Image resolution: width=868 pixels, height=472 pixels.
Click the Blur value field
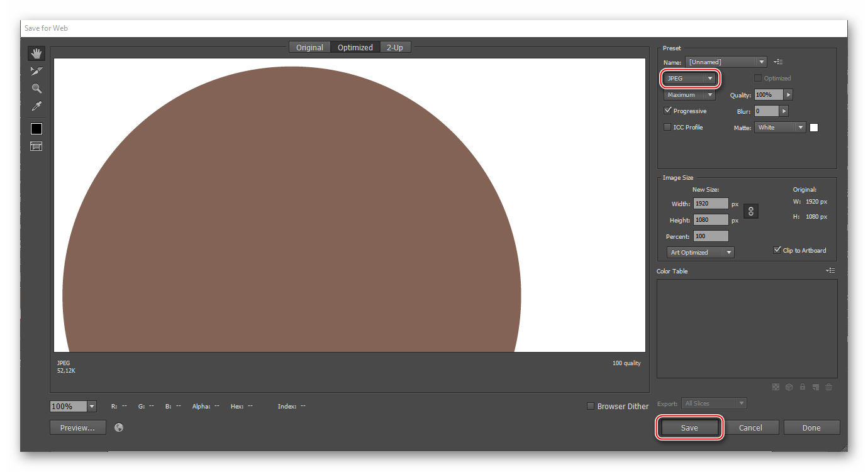766,111
